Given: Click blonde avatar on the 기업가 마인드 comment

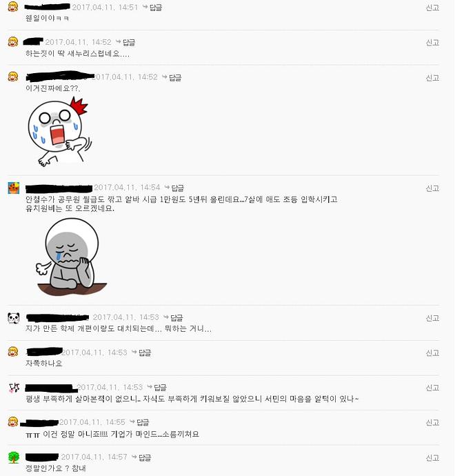Looking at the screenshot, I should click(12, 422).
